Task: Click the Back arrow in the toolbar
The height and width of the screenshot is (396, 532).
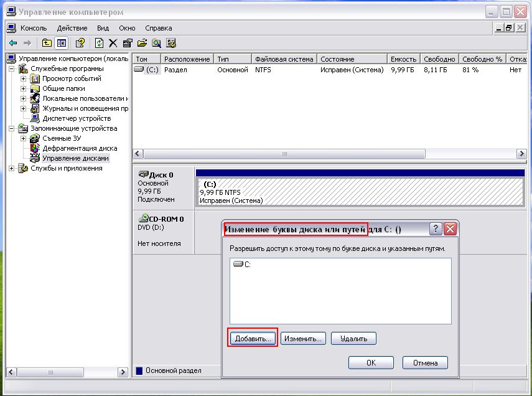Action: click(13, 43)
